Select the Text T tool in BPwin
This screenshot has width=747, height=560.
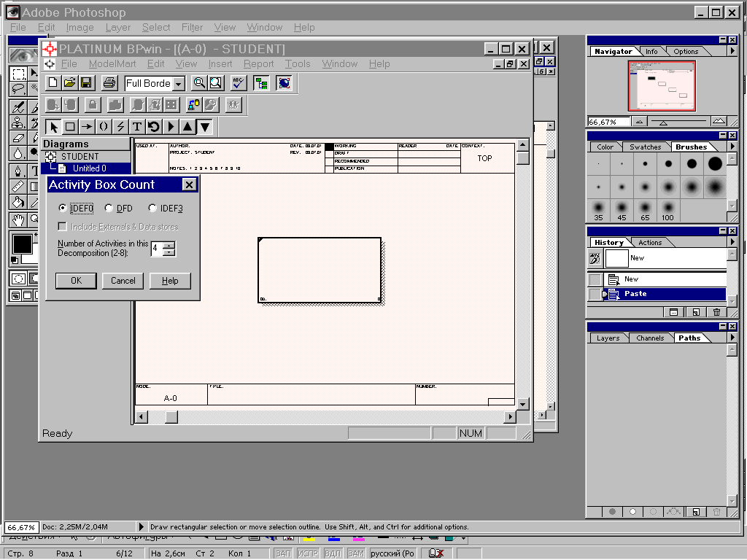(137, 127)
